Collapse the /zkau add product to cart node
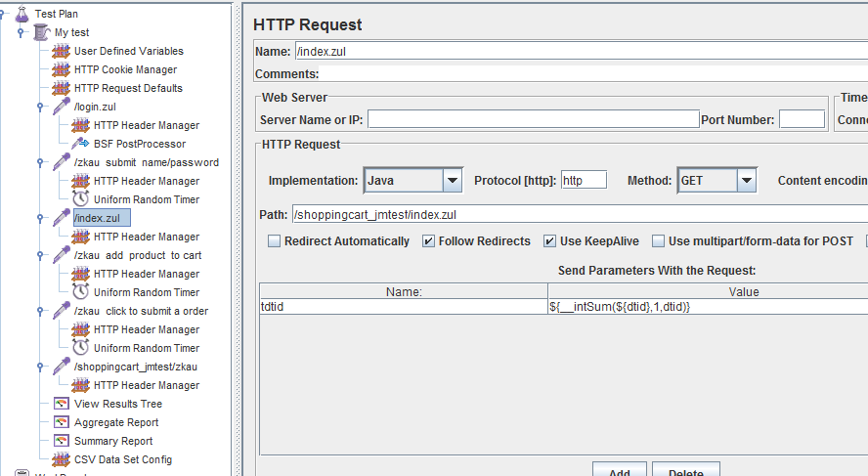The height and width of the screenshot is (476, 868). 40,255
